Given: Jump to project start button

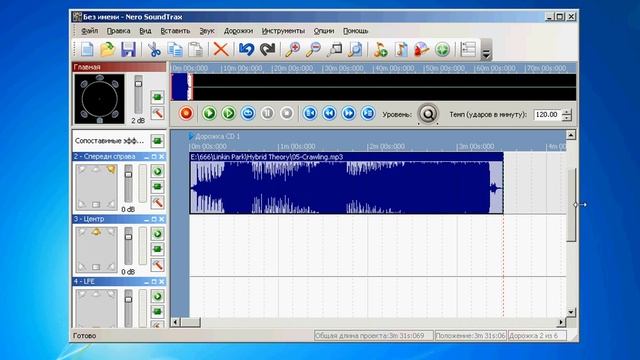Looking at the screenshot, I should coord(310,113).
